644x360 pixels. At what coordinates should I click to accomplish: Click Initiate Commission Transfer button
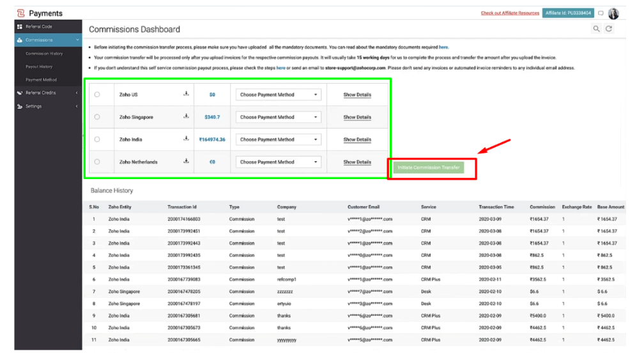[428, 168]
